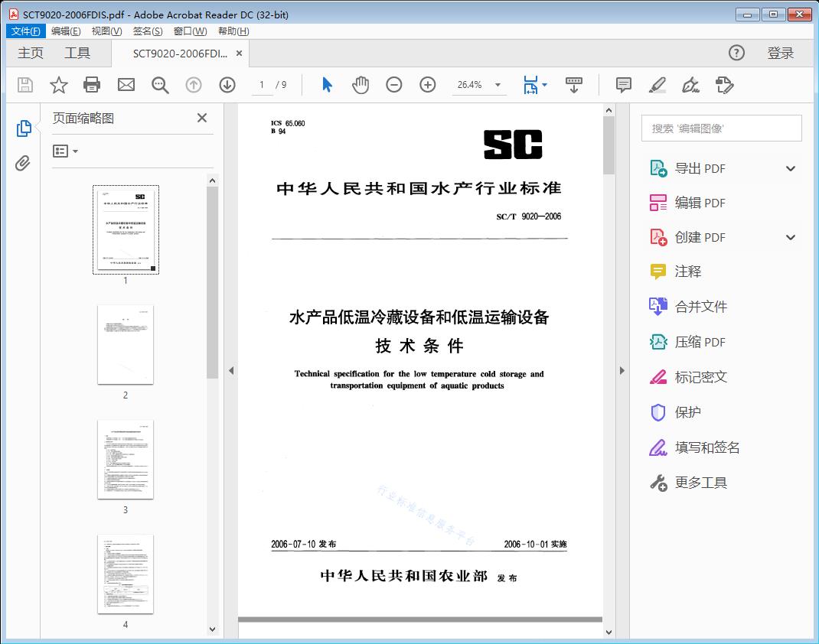Open the 视图(V) menu
The width and height of the screenshot is (819, 644).
pyautogui.click(x=106, y=31)
